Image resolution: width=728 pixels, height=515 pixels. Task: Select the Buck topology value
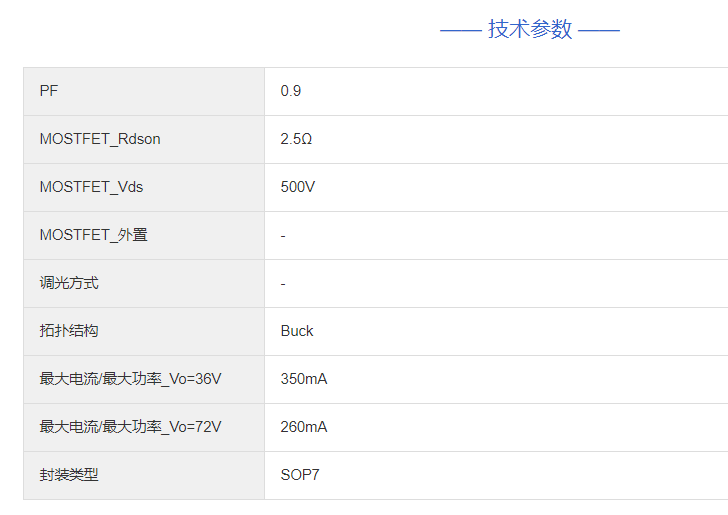pyautogui.click(x=297, y=331)
